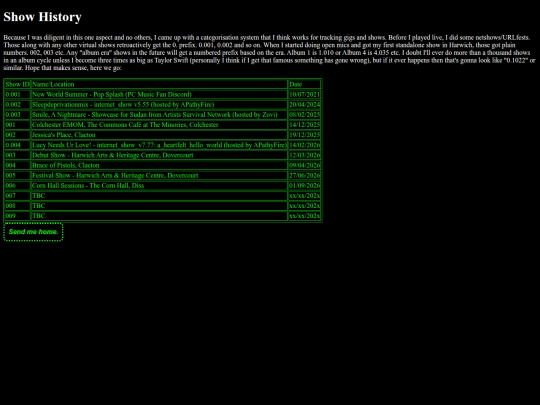
Task: Select show ID cell 003
Action: point(17,155)
